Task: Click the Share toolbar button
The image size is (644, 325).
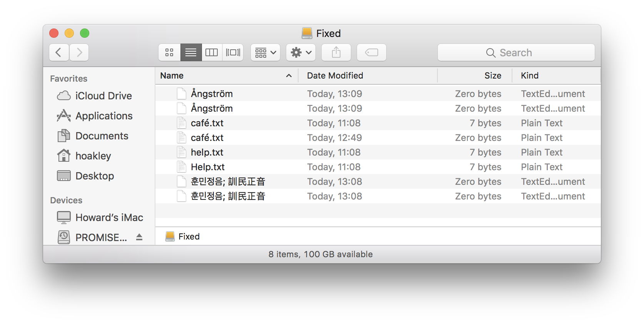Action: pyautogui.click(x=336, y=52)
